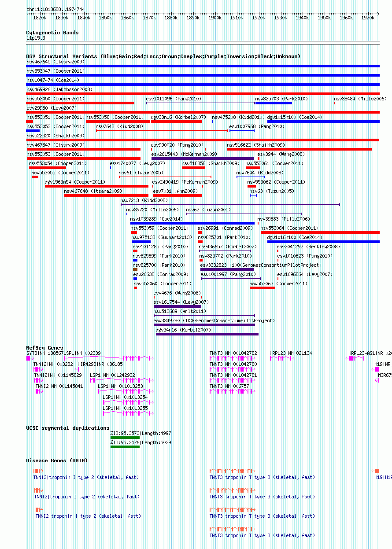Screen dimensions: 392x549
Task: Select nsv7213 (Kidd2008) variant
Action: click(144, 200)
